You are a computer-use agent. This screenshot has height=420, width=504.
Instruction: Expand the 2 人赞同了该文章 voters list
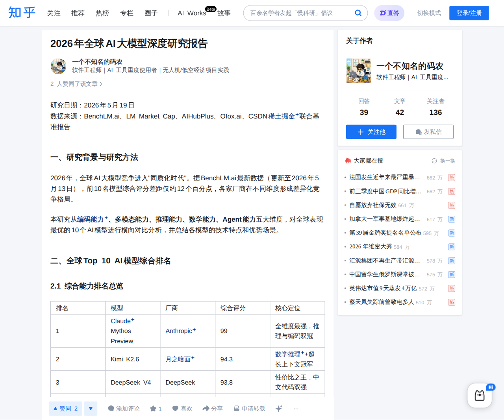[76, 84]
